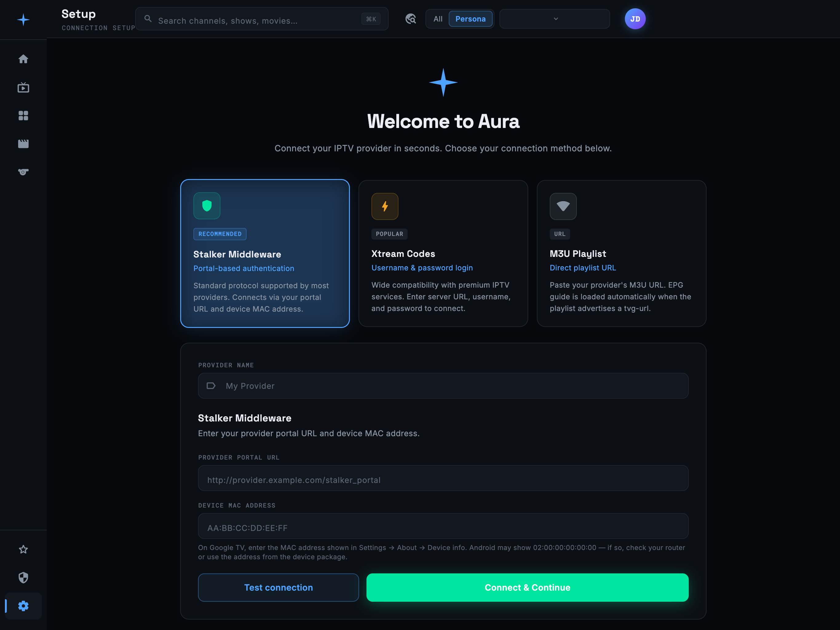Open the whistle sports icon in sidebar
This screenshot has width=840, height=630.
[x=23, y=172]
